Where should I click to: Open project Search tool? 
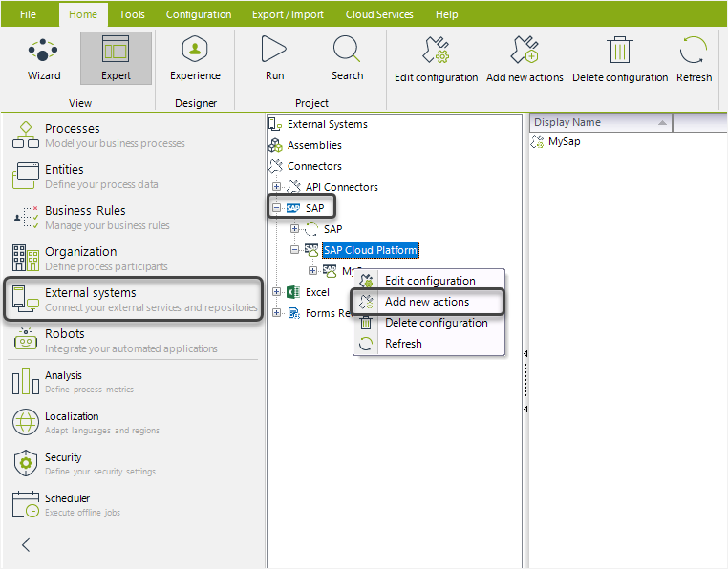tap(347, 58)
